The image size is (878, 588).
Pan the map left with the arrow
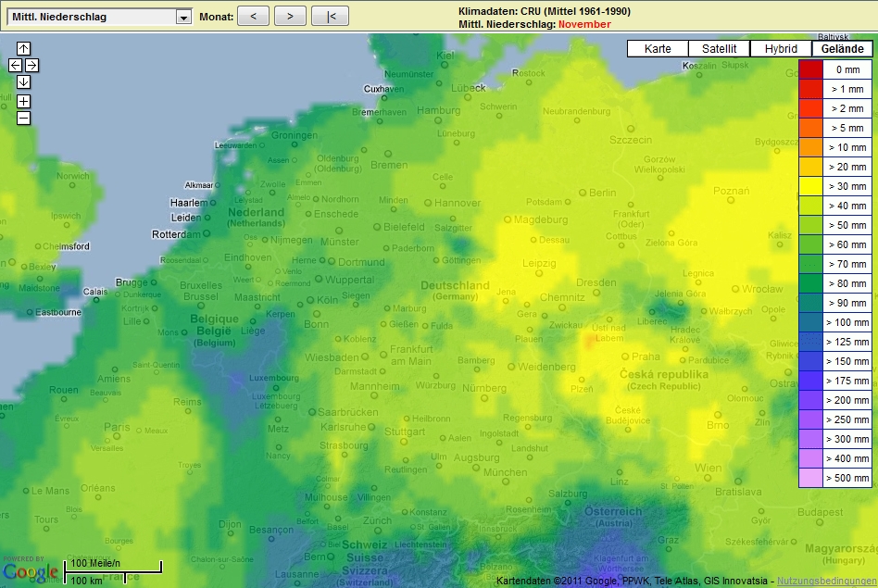pyautogui.click(x=15, y=65)
